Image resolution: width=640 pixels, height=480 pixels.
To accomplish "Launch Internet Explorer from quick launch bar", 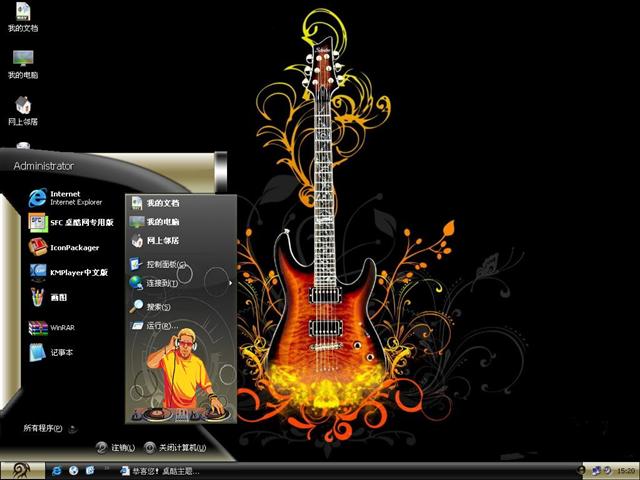I will point(57,471).
